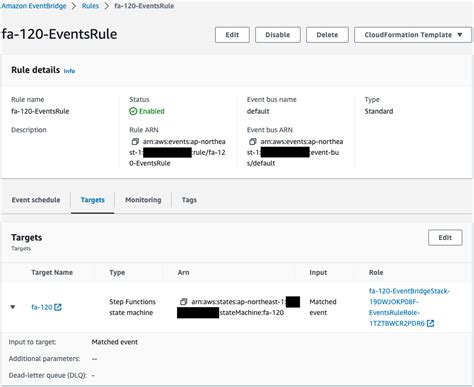Click the Edit button for the rule
474x387 pixels.
pyautogui.click(x=232, y=35)
